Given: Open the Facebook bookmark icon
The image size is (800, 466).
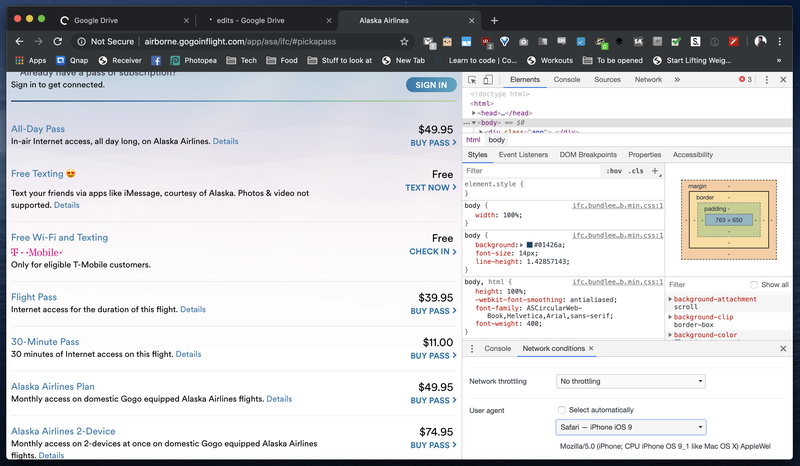Looking at the screenshot, I should click(156, 60).
